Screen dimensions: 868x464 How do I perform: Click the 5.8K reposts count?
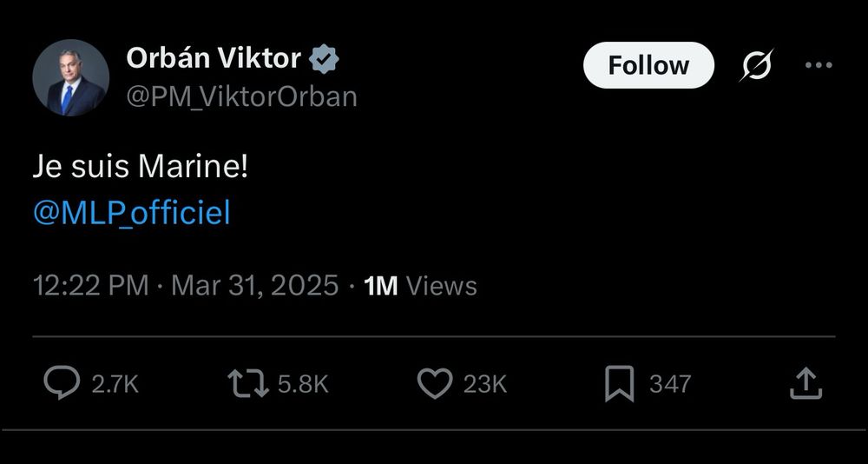303,384
